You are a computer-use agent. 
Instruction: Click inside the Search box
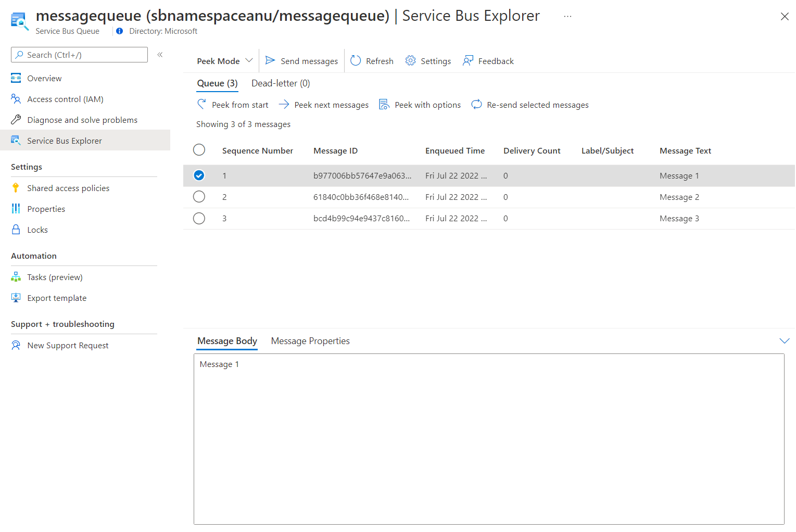click(79, 54)
